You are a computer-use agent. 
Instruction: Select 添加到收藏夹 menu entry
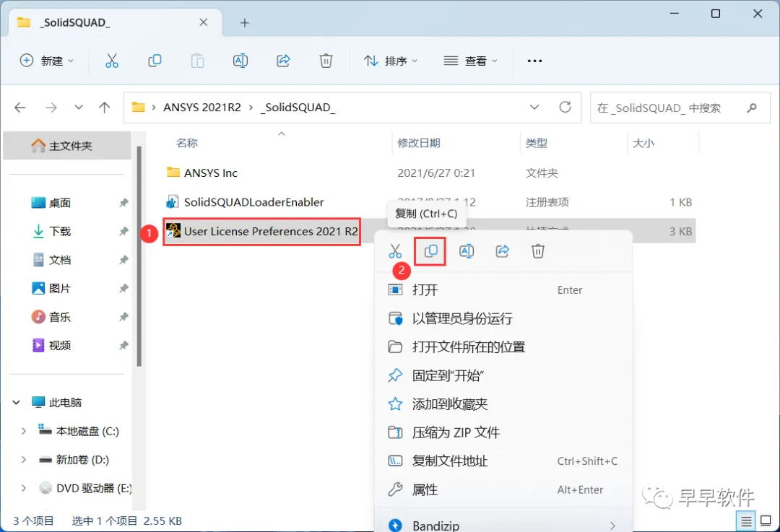(503, 404)
